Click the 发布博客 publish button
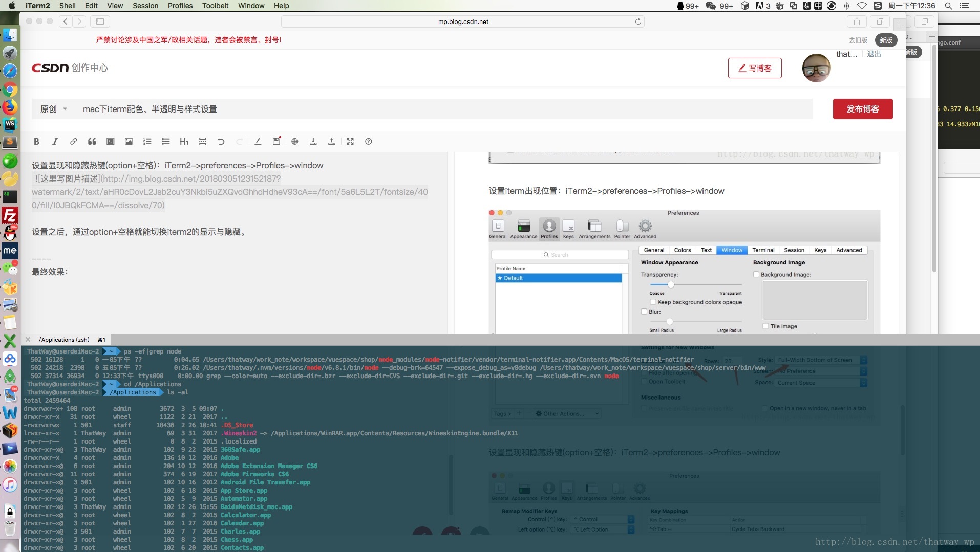The width and height of the screenshot is (980, 552). tap(863, 109)
